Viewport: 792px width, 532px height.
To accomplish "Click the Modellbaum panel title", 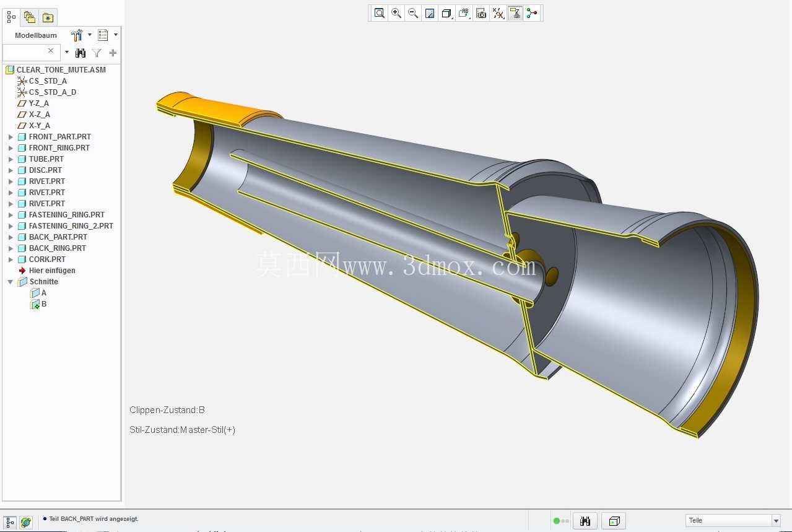I will click(36, 35).
